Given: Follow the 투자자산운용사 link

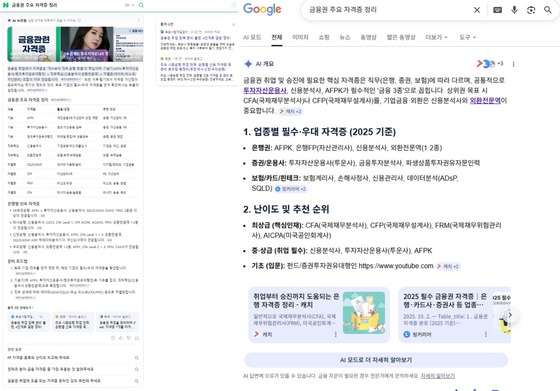Looking at the screenshot, I should pos(265,90).
